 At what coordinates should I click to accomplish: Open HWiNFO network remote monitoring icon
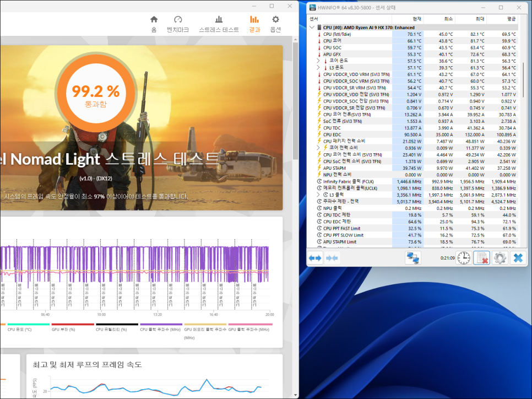click(413, 258)
